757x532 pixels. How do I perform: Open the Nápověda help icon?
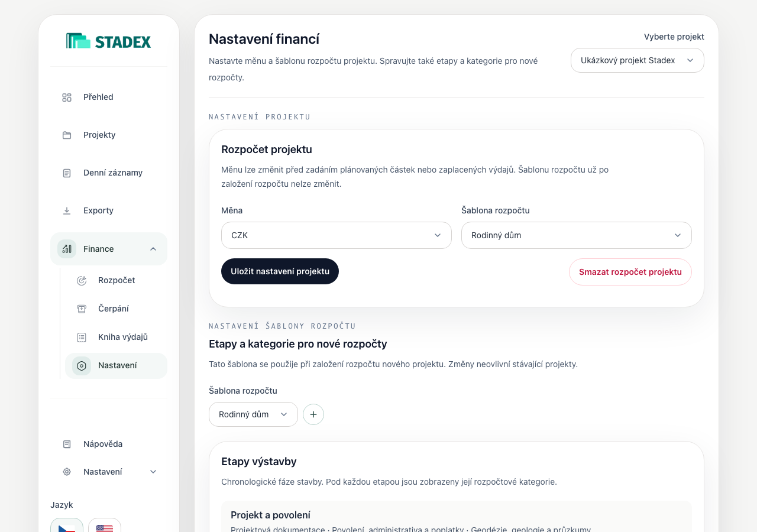[x=67, y=444]
